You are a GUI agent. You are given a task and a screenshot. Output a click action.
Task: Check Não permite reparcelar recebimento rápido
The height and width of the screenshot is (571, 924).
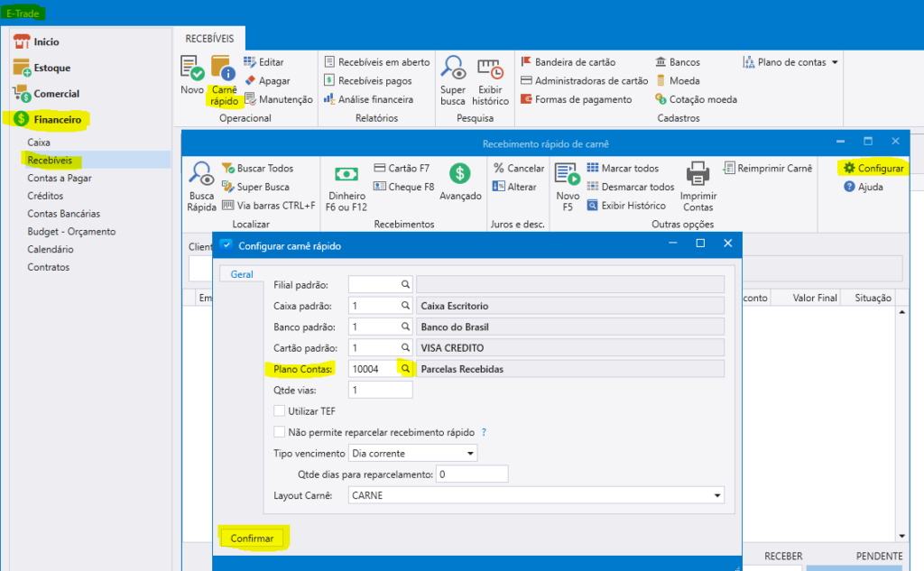point(279,432)
